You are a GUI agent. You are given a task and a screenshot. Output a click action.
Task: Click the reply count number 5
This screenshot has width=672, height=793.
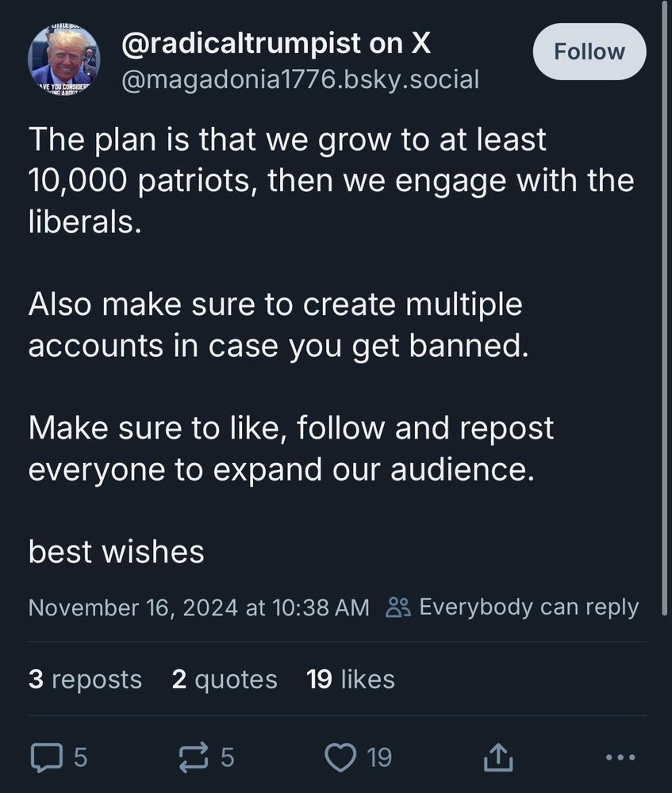tap(80, 758)
